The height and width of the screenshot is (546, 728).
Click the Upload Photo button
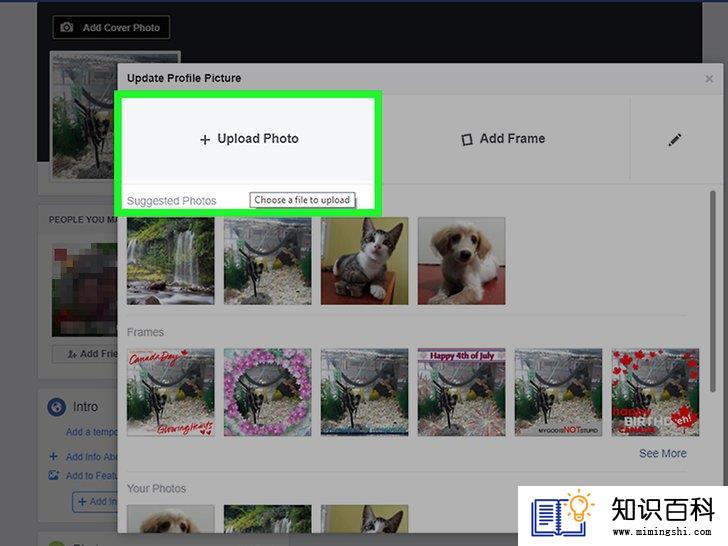(248, 139)
